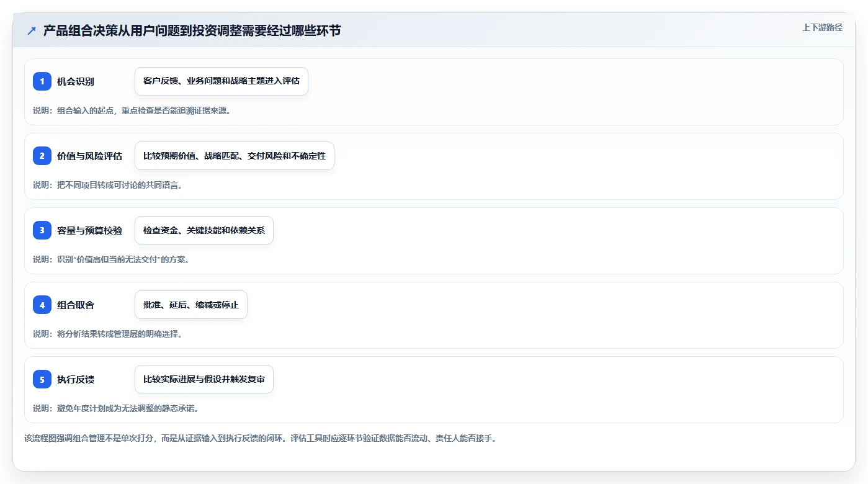Click the step 3 number badge
Image resolution: width=868 pixels, height=484 pixels.
(42, 230)
